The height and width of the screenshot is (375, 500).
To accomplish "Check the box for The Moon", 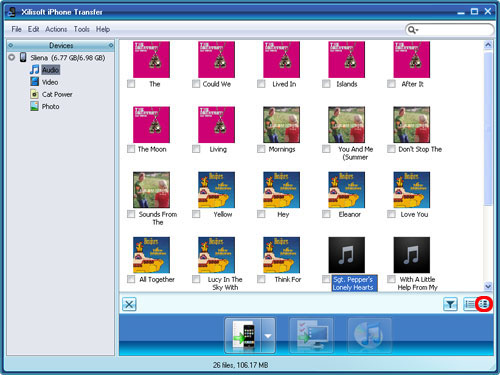I will click(131, 149).
